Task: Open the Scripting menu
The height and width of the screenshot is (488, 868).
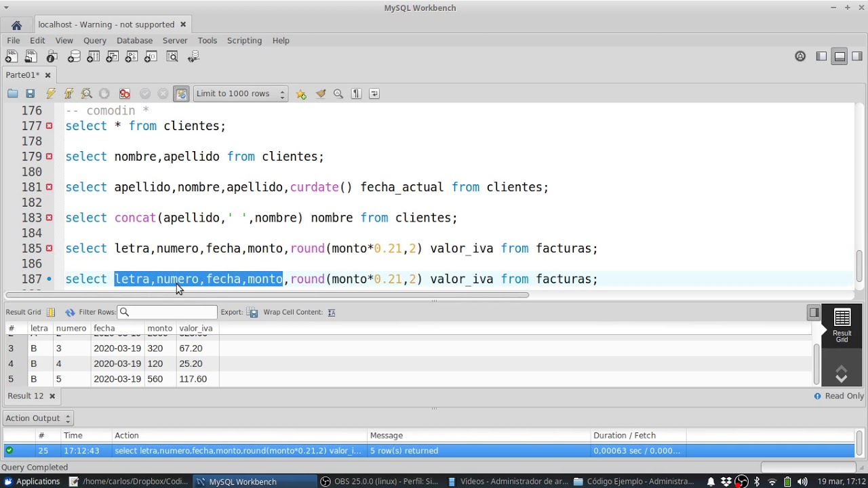Action: [244, 41]
